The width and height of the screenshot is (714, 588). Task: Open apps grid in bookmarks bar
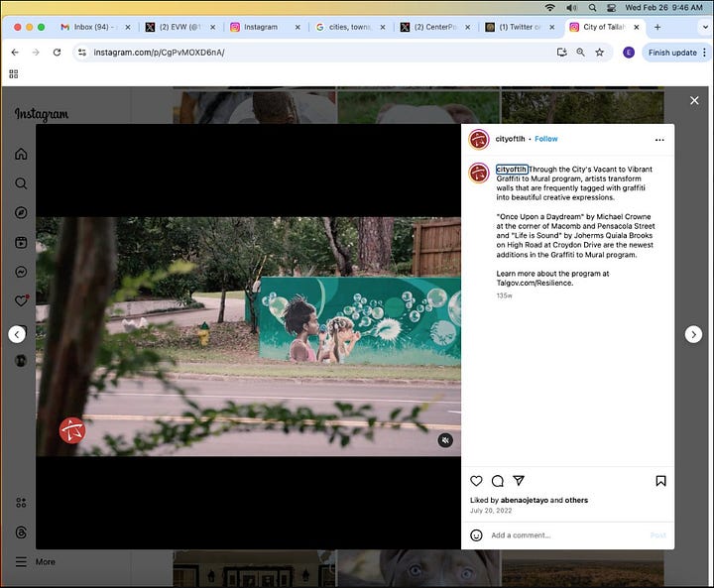tap(14, 73)
